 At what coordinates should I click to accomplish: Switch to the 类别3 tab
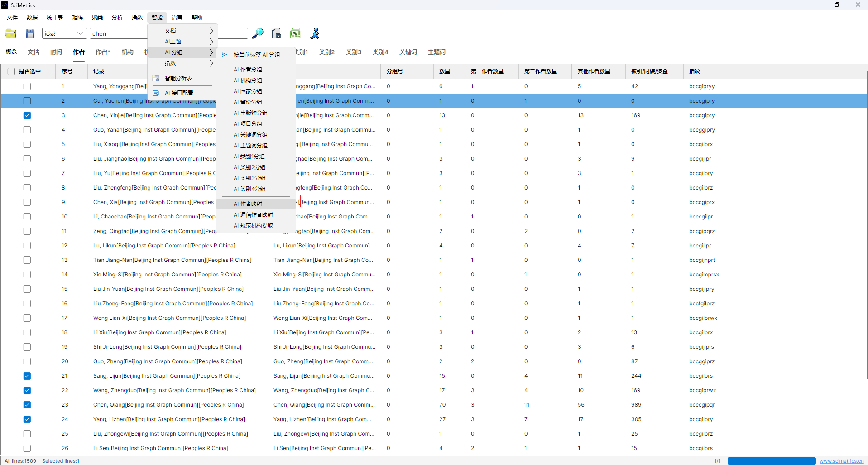tap(354, 52)
